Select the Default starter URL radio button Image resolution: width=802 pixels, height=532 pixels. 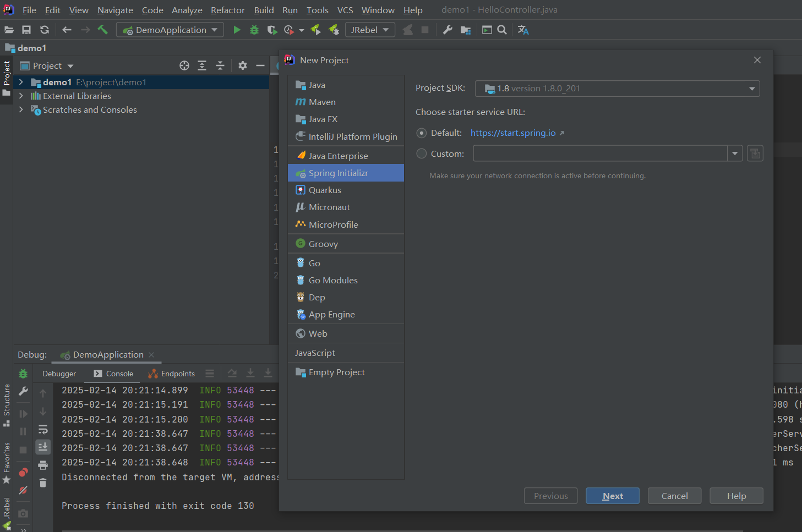(422, 133)
